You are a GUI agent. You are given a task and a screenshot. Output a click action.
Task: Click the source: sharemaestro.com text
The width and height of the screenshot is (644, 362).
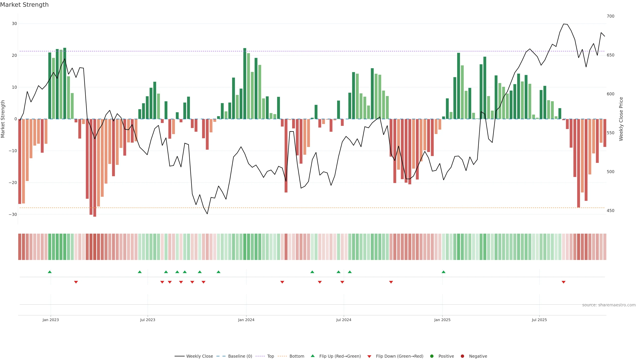(x=609, y=305)
